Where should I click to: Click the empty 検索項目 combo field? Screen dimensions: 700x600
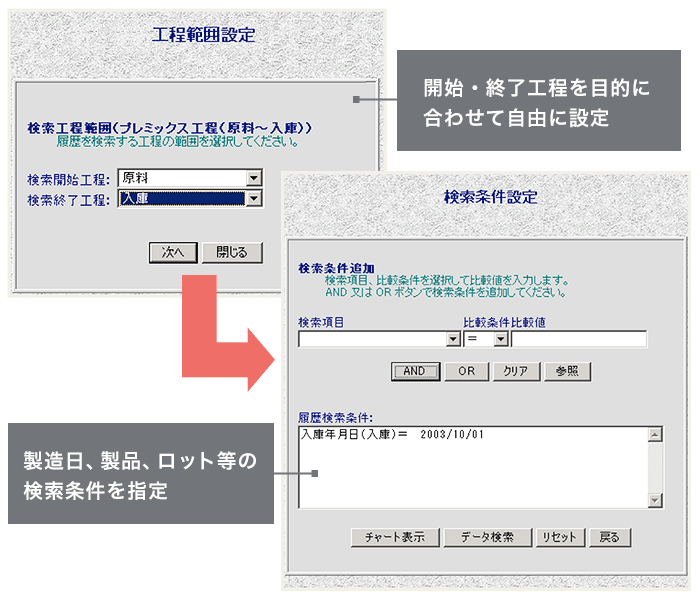coord(373,339)
